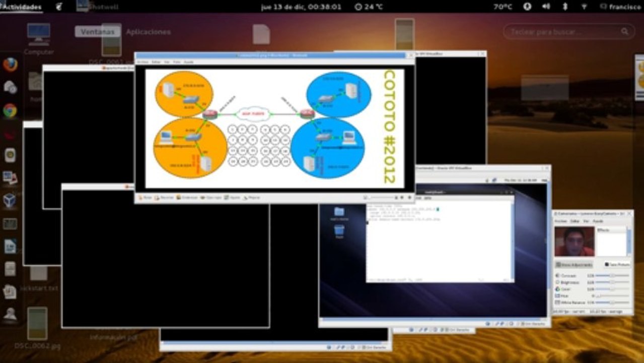Click the Mejorar enhance tool in Shotwell
Screen dimensions: 644x363
(251, 198)
